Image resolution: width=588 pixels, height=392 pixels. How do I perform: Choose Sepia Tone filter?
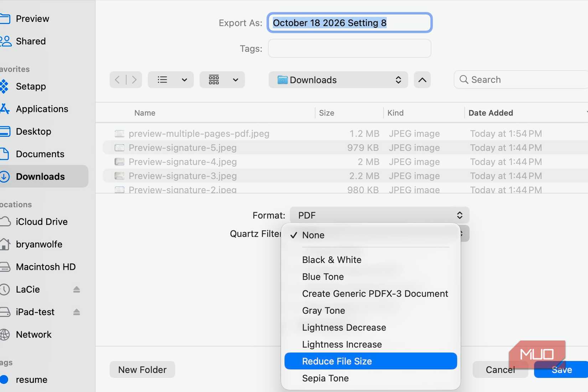tap(371, 378)
